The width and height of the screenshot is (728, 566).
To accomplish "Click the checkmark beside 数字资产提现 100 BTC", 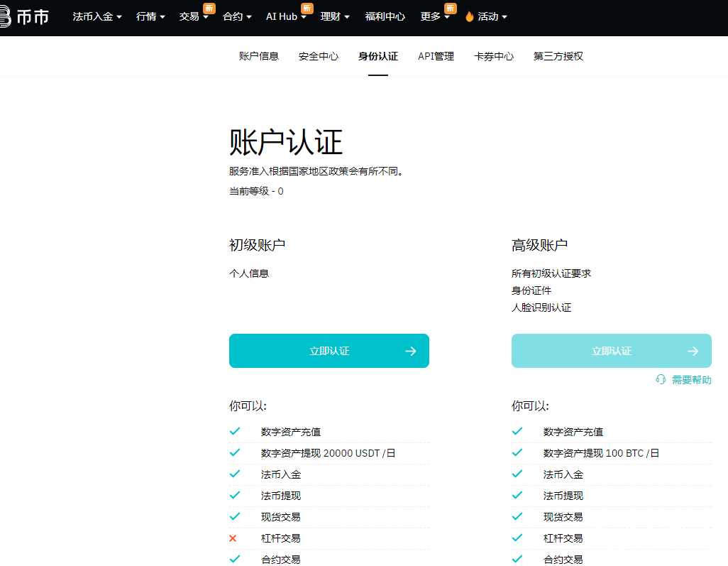I will click(x=517, y=453).
